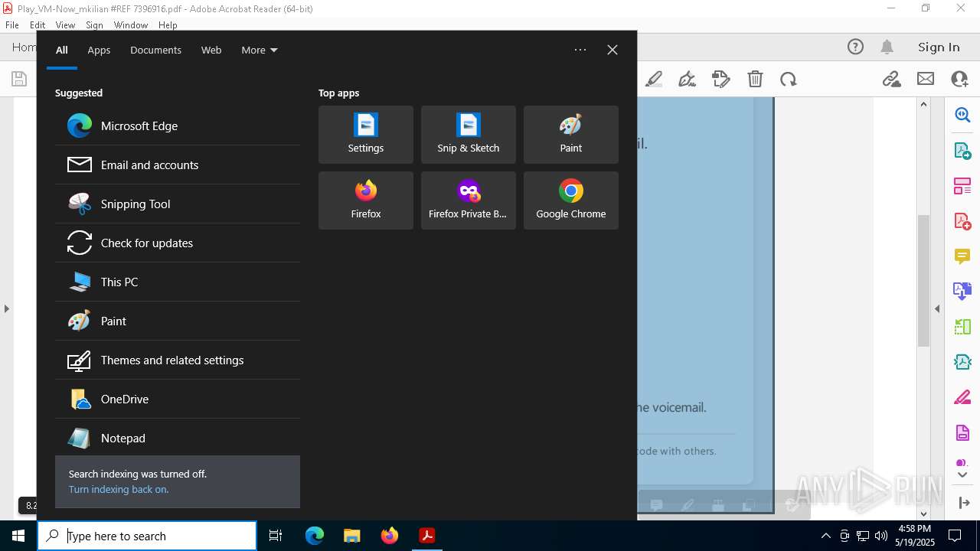The image size is (980, 551).
Task: Open Firefox from the taskbar
Action: (x=390, y=536)
